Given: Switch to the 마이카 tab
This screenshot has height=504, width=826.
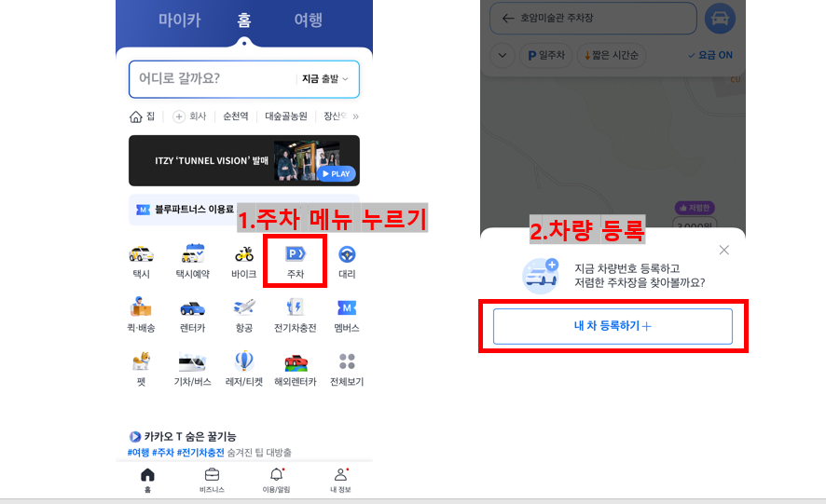Looking at the screenshot, I should pyautogui.click(x=179, y=20).
